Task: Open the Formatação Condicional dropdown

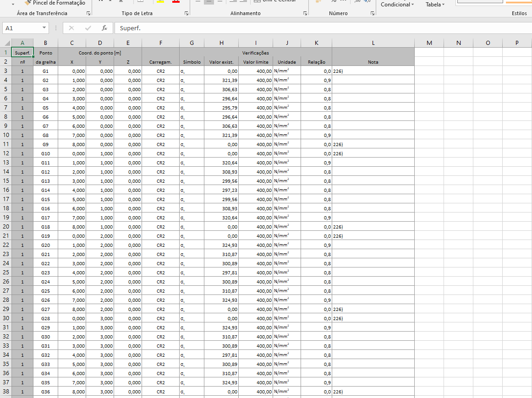Action: click(x=397, y=4)
